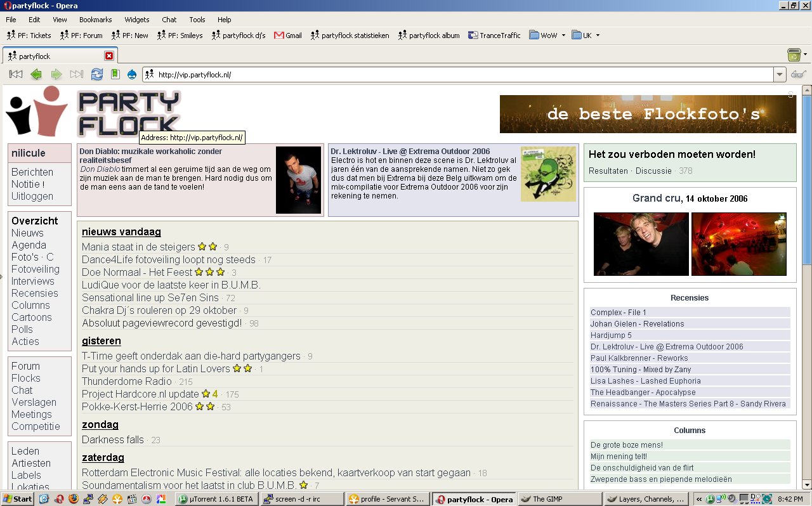Open the 'Thunderdome Radio' news item
This screenshot has width=812, height=506.
[127, 381]
